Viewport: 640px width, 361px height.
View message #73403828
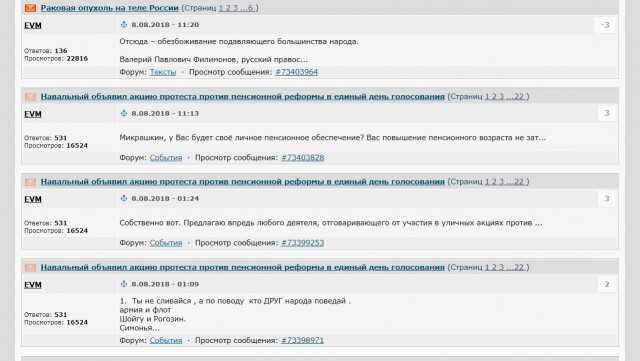[x=302, y=158]
